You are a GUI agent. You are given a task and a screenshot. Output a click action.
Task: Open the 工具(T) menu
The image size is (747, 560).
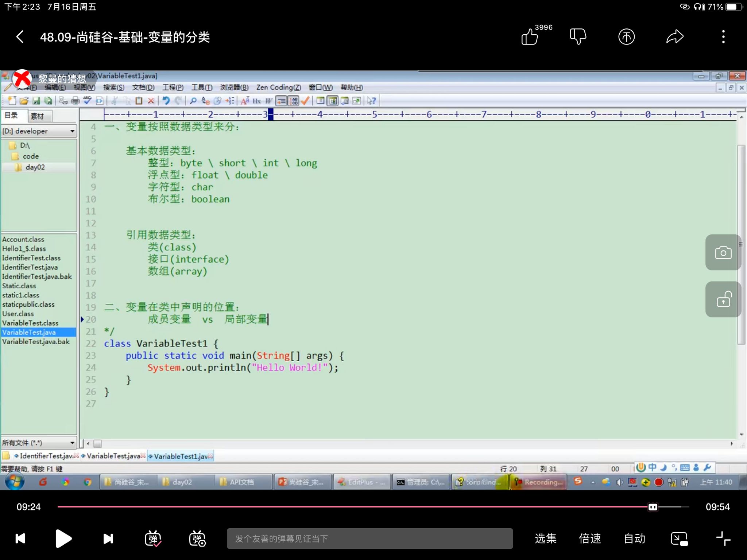point(202,87)
